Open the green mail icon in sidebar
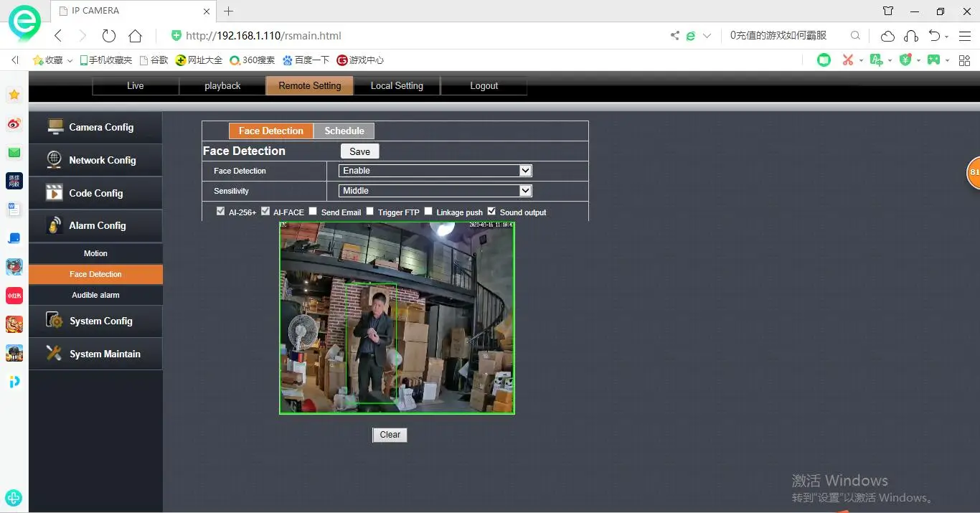Image resolution: width=980 pixels, height=513 pixels. pos(14,152)
